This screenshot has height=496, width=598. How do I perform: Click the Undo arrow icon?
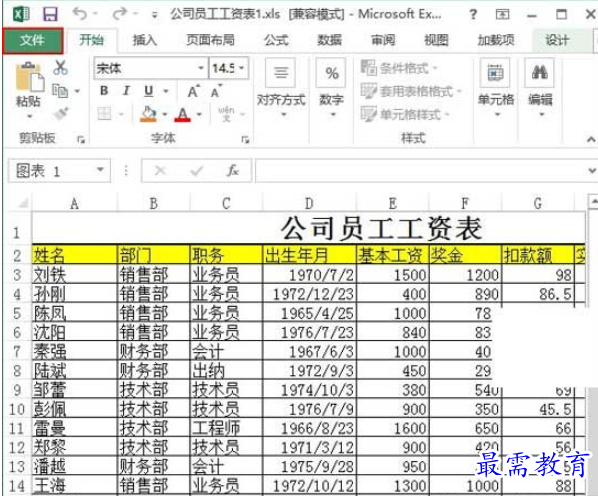pyautogui.click(x=80, y=14)
